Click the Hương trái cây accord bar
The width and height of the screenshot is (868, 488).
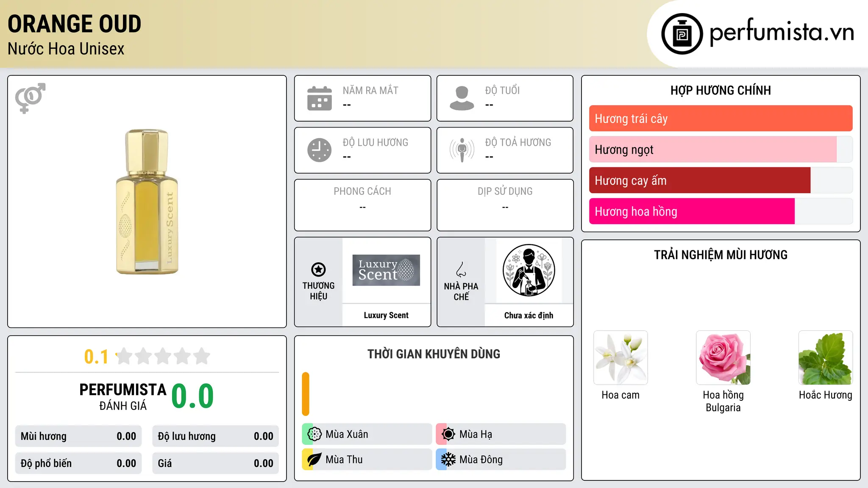click(721, 119)
